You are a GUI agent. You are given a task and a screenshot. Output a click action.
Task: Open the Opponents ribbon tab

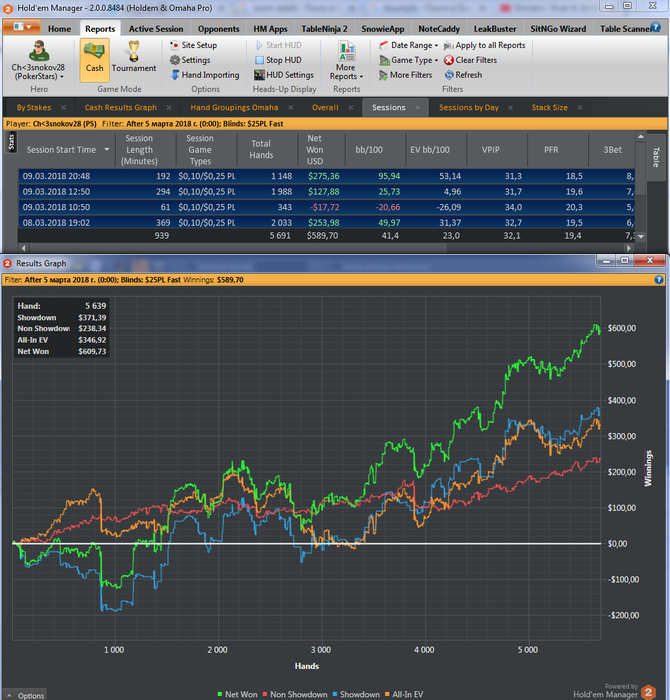point(218,29)
